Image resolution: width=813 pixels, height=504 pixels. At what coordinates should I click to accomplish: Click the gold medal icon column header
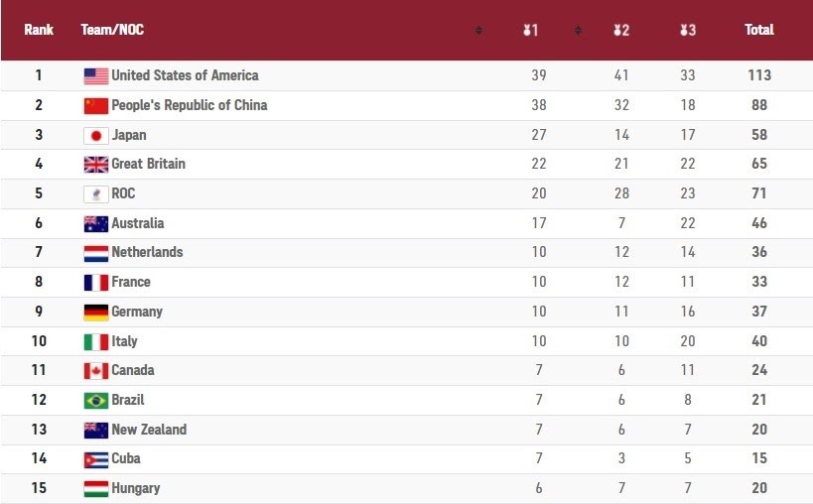[x=531, y=30]
